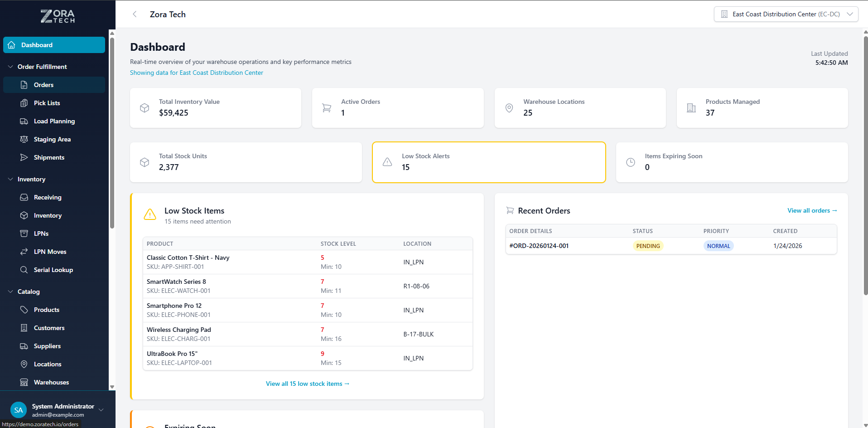Select the Warehouses icon in sidebar
868x428 pixels.
click(x=24, y=382)
